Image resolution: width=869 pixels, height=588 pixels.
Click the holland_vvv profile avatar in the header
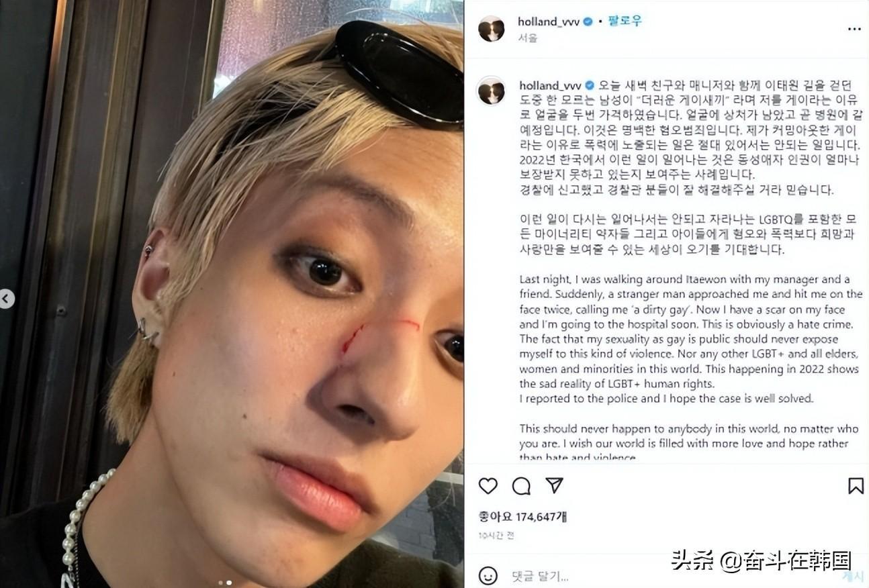(491, 29)
